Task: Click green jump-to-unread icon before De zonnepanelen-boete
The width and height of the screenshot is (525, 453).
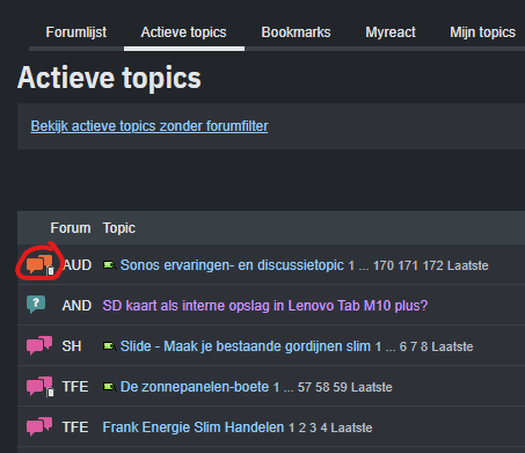Action: pos(109,387)
